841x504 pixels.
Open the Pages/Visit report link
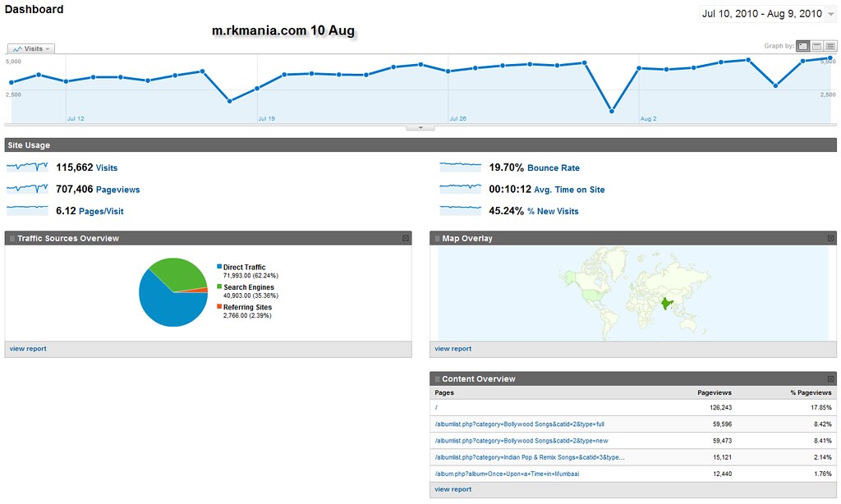click(101, 211)
